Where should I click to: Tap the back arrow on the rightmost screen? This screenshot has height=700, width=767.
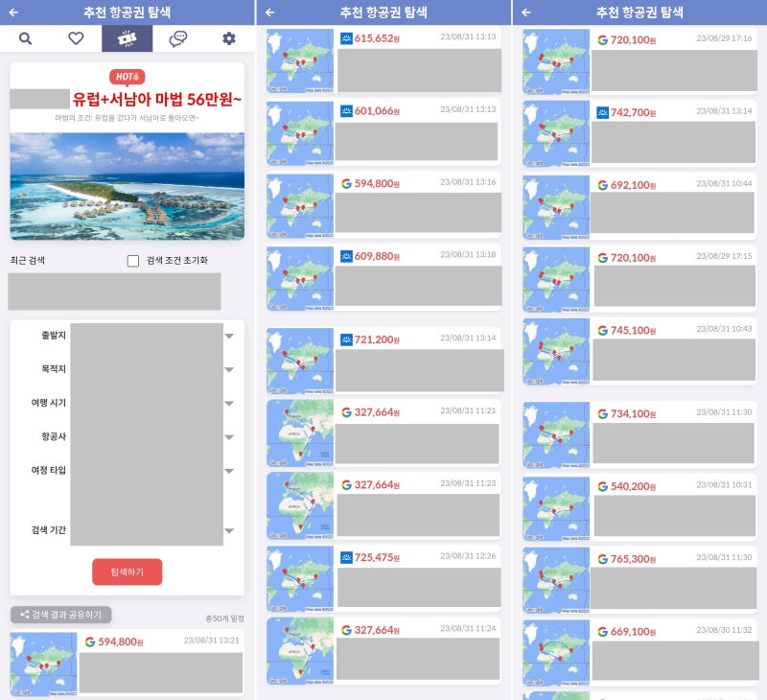click(x=525, y=12)
